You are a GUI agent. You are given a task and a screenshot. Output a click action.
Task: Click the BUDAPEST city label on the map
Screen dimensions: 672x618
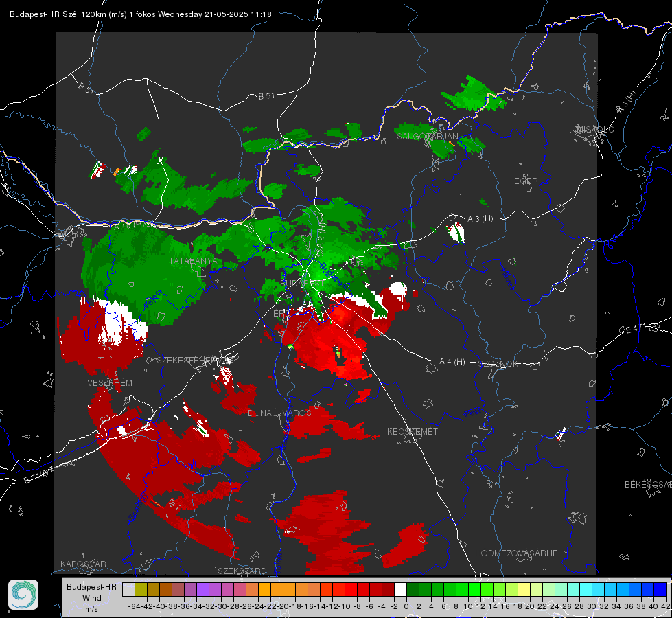click(x=302, y=284)
